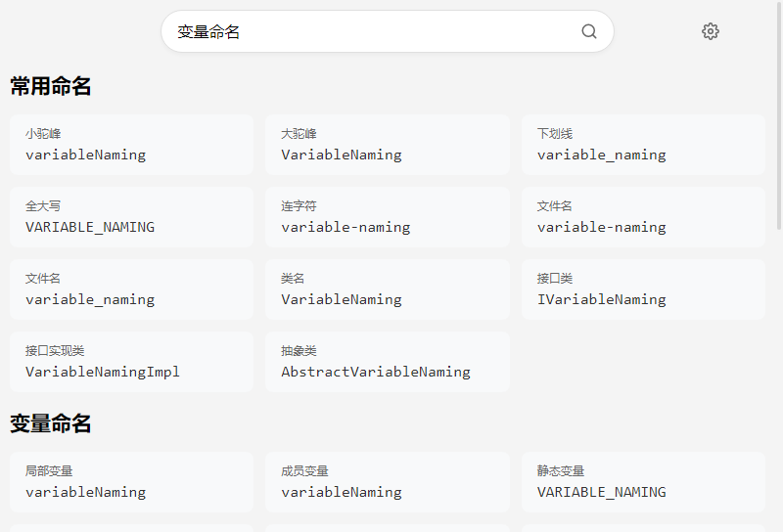Click the 变量命名 search input field
The image size is (783, 532).
[x=372, y=31]
